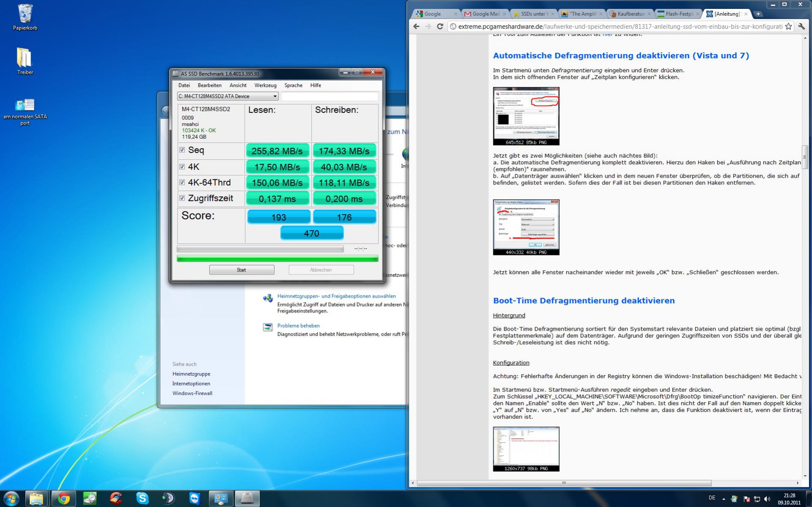Viewport: 812px width, 507px height.
Task: Switch to AS SSD Benchmark taskbar button
Action: coord(247,499)
